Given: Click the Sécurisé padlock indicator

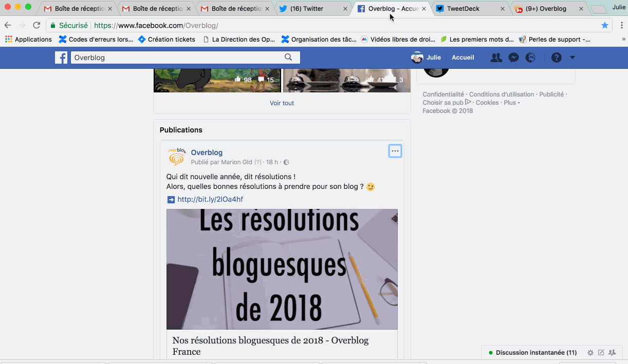Looking at the screenshot, I should pyautogui.click(x=69, y=25).
